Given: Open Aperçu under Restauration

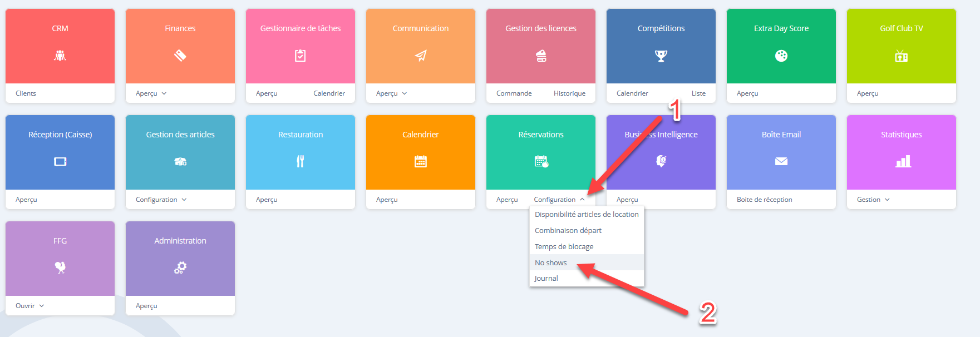Looking at the screenshot, I should [x=267, y=200].
